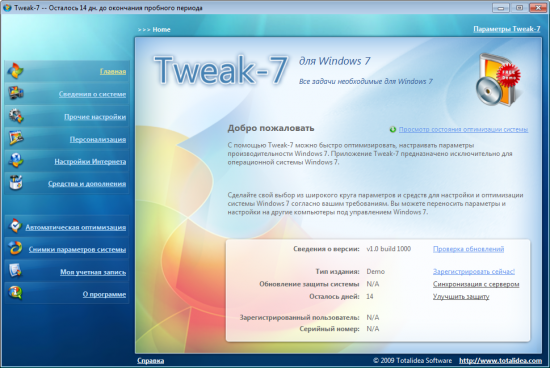Click the Сведения о системе monitor icon
The image size is (550, 368).
click(x=16, y=93)
